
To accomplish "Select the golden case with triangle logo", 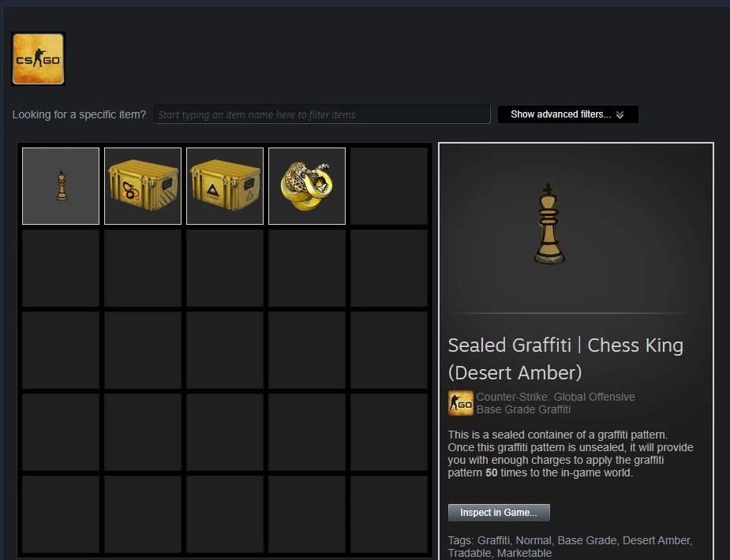I will 225,186.
